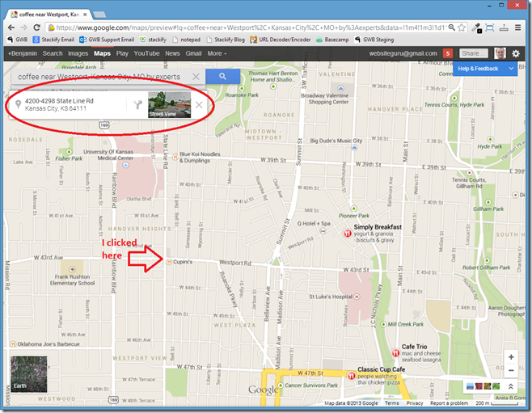
Task: Switch to Earth view thumbnail
Action: pos(28,374)
